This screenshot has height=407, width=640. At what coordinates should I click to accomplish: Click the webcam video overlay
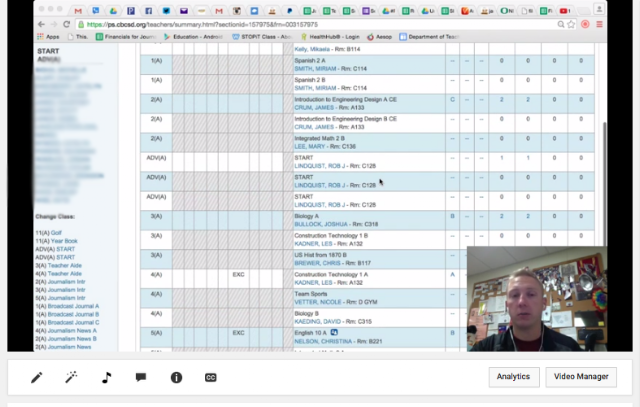pyautogui.click(x=537, y=299)
